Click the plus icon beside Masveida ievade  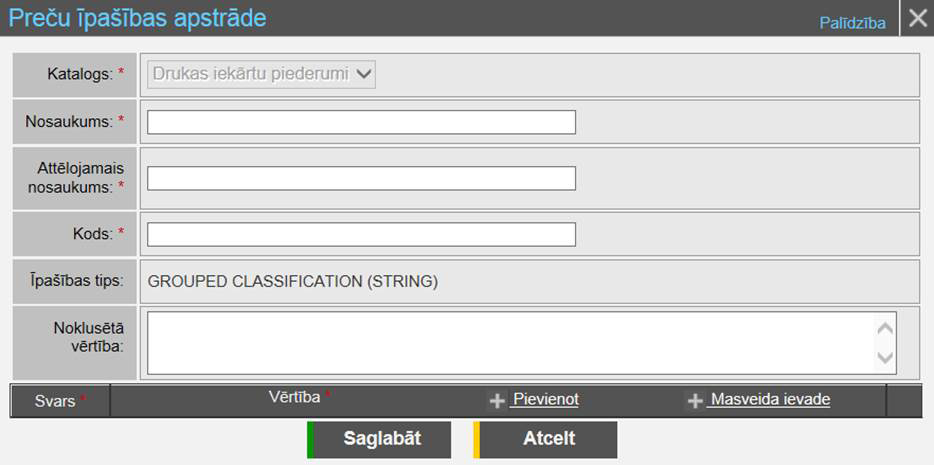click(695, 401)
